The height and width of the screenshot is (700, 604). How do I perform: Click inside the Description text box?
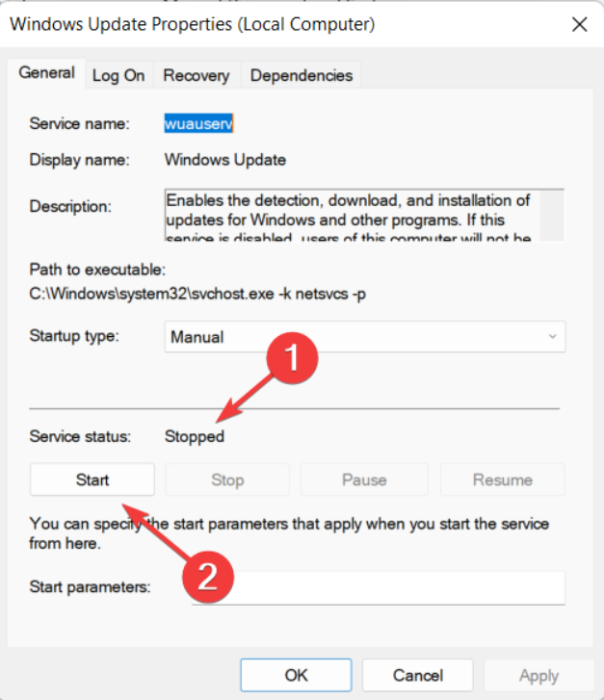[356, 213]
